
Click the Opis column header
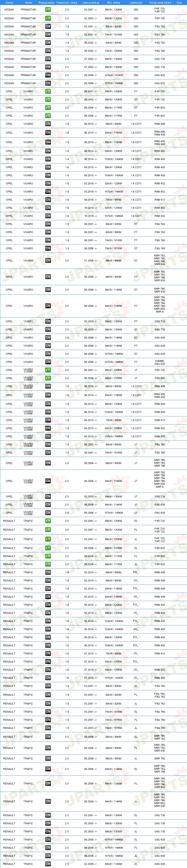tap(179, 2)
